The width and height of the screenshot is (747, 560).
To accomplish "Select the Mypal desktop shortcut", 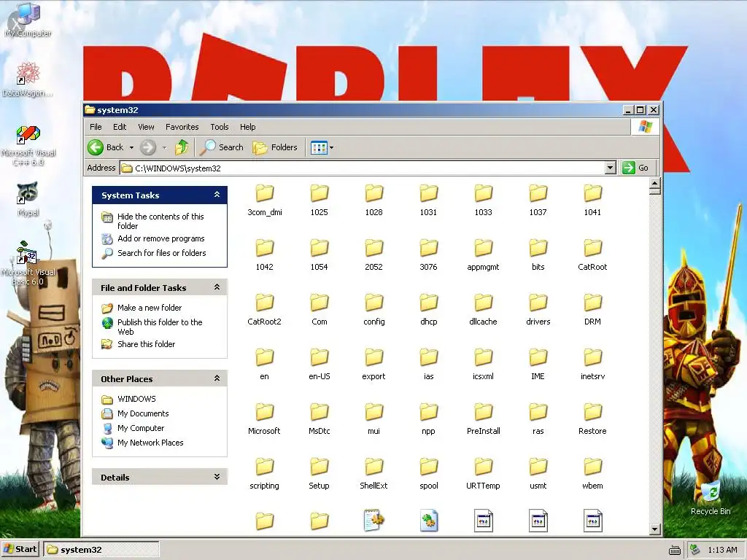I will click(28, 200).
